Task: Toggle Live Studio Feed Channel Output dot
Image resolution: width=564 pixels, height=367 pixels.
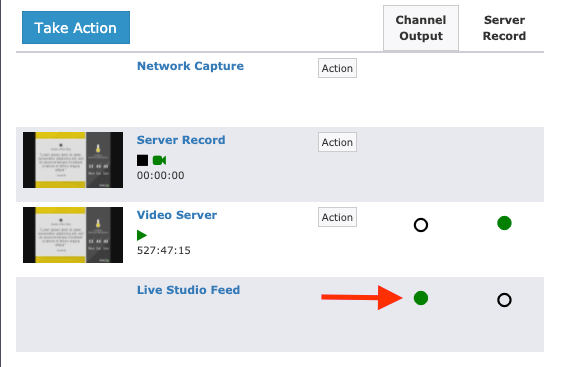Action: [421, 298]
